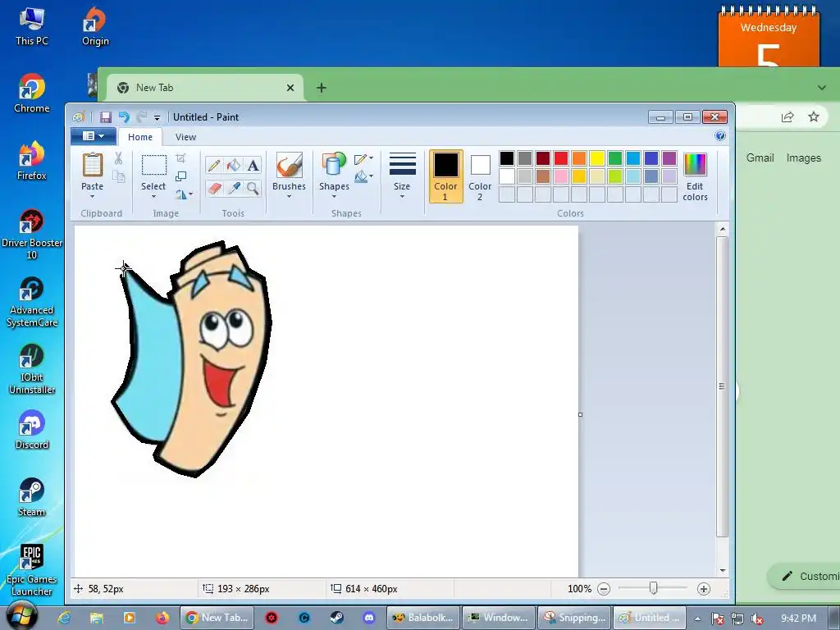Screen dimensions: 840x630
Task: Open Discord icon in the taskbar
Action: tap(368, 618)
